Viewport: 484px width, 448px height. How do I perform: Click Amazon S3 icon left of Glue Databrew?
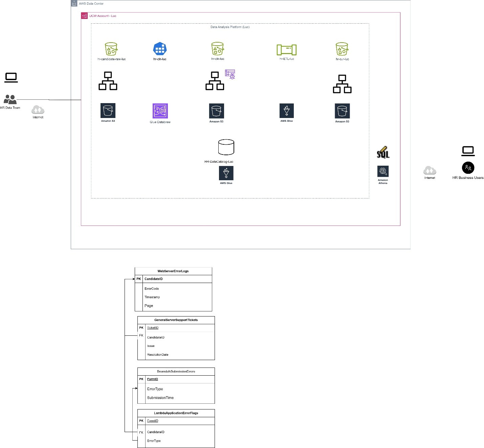click(108, 111)
